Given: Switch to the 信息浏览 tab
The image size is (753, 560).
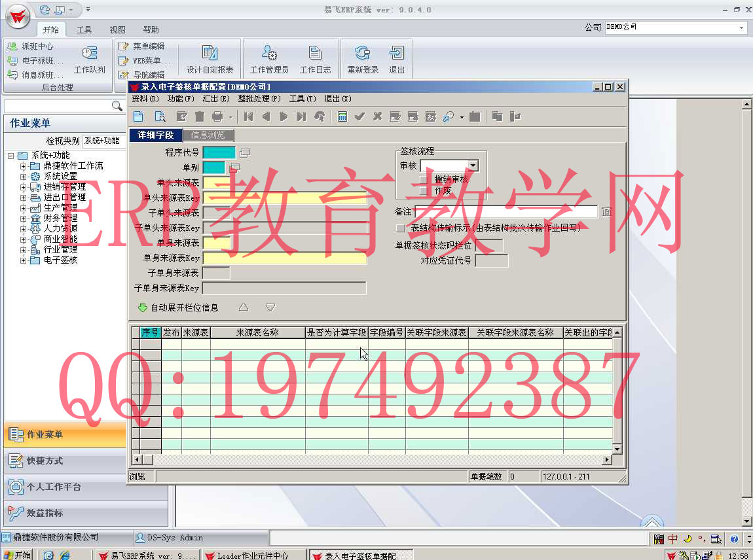Looking at the screenshot, I should click(208, 135).
